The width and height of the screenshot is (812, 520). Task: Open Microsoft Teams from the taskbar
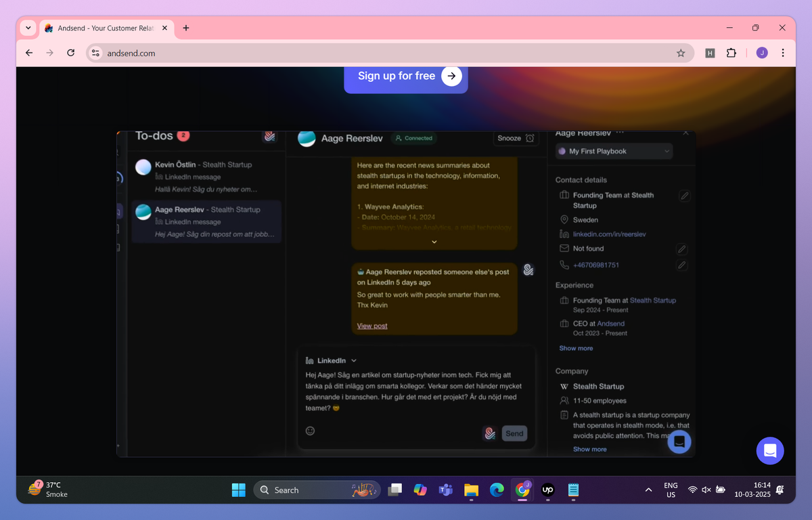pyautogui.click(x=445, y=490)
